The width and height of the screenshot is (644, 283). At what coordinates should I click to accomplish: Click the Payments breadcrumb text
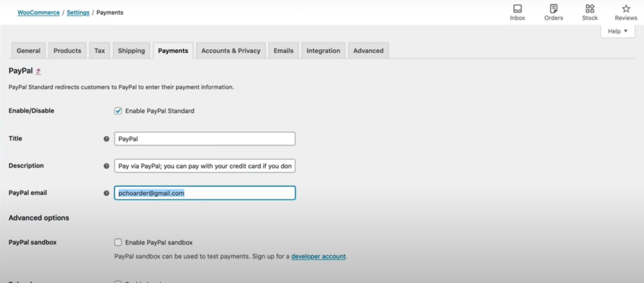(x=109, y=13)
